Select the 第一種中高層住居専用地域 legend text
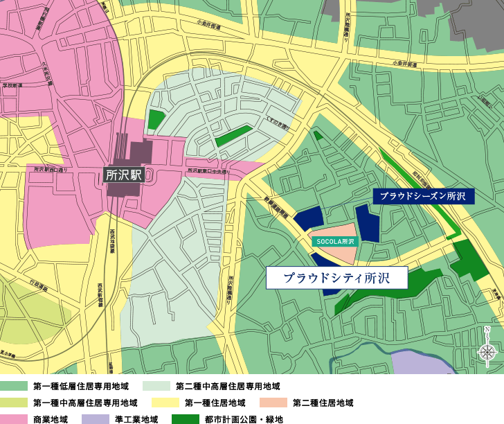 point(86,403)
